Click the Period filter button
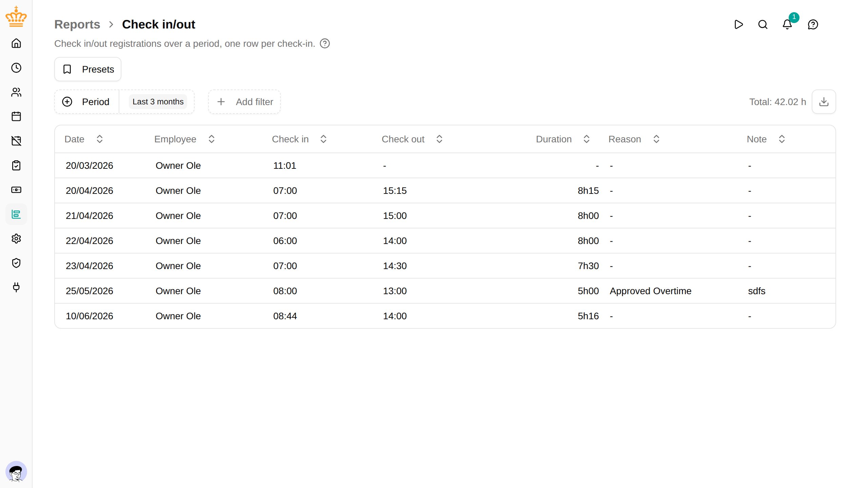This screenshot has height=488, width=868. pyautogui.click(x=87, y=102)
